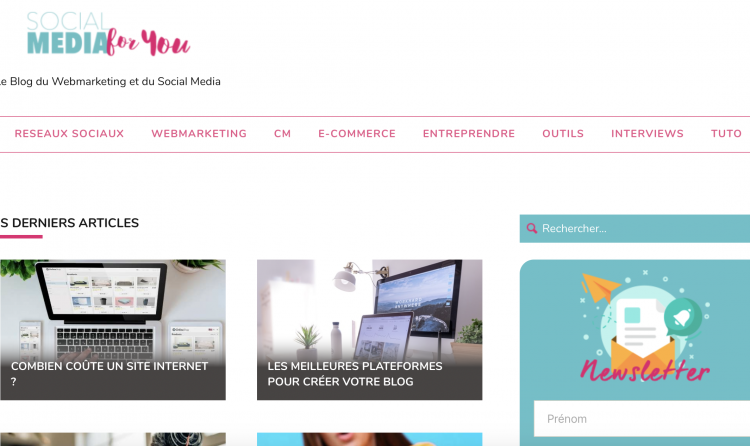This screenshot has width=750, height=446.
Task: Open the desk monitor thumbnail for the blog platforms article
Action: pyautogui.click(x=370, y=309)
